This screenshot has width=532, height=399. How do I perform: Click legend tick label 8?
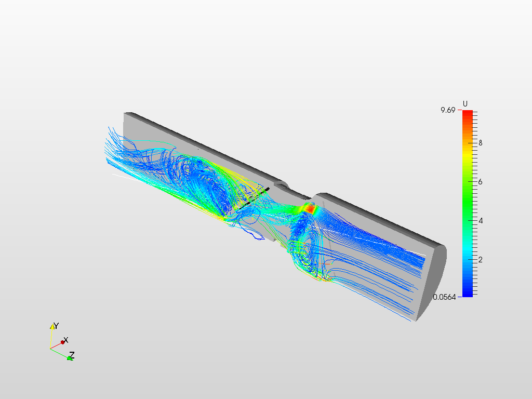(480, 143)
